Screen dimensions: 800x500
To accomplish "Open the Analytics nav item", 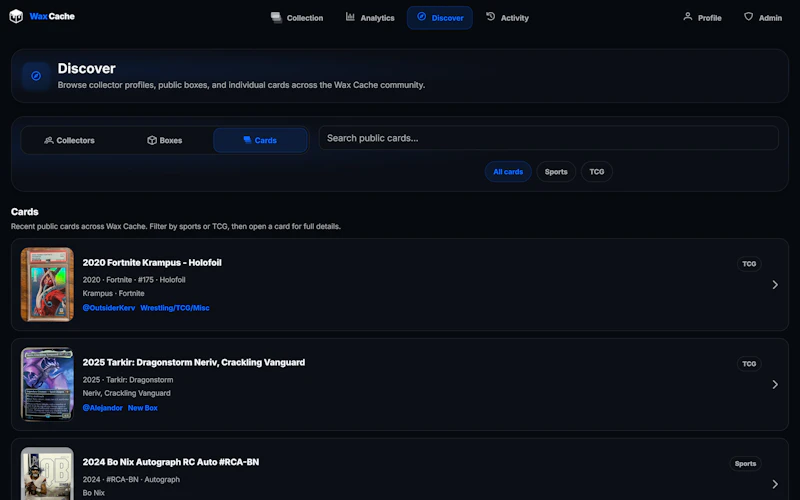I will [x=370, y=18].
